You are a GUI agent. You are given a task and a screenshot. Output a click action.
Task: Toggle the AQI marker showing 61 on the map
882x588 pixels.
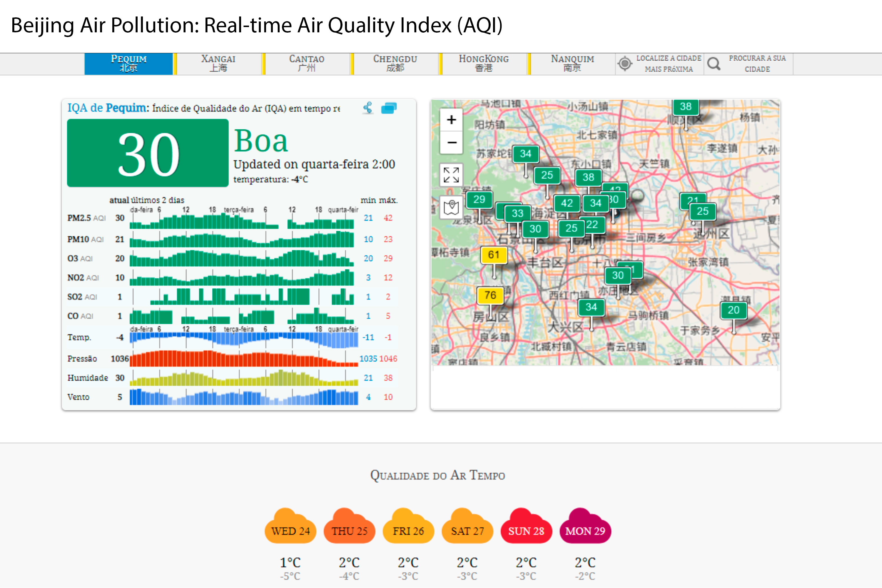(x=495, y=255)
